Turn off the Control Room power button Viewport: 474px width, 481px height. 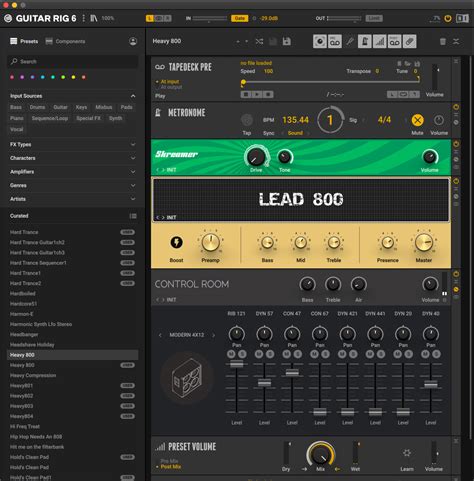coord(456,274)
